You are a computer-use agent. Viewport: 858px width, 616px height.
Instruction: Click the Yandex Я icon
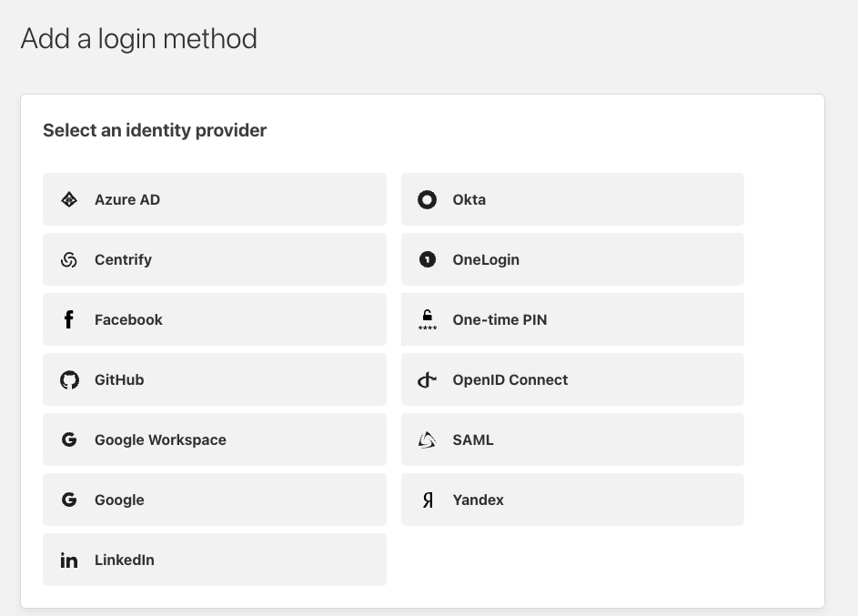pos(428,500)
